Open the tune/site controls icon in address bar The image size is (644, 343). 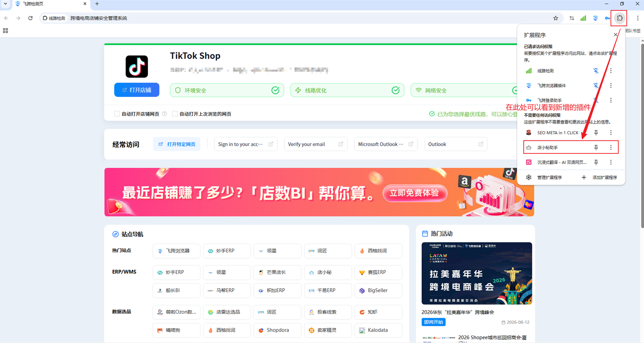coord(571,18)
